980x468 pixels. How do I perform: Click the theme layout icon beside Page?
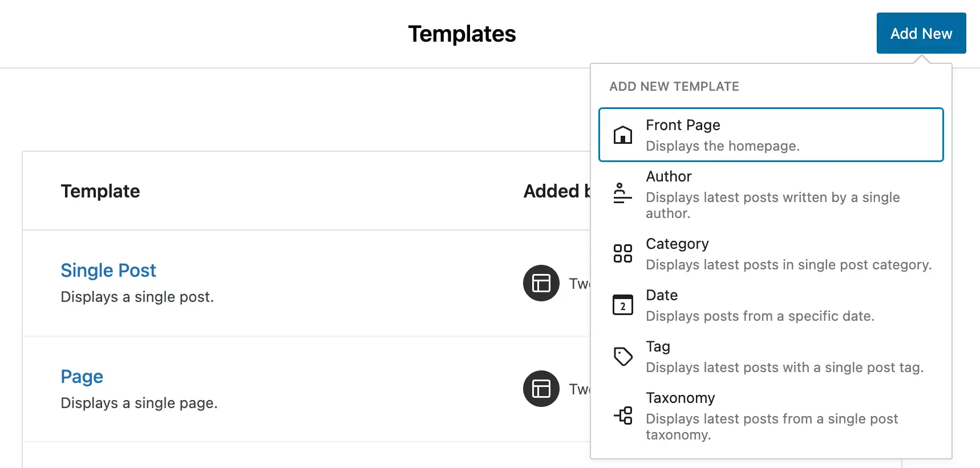(541, 389)
